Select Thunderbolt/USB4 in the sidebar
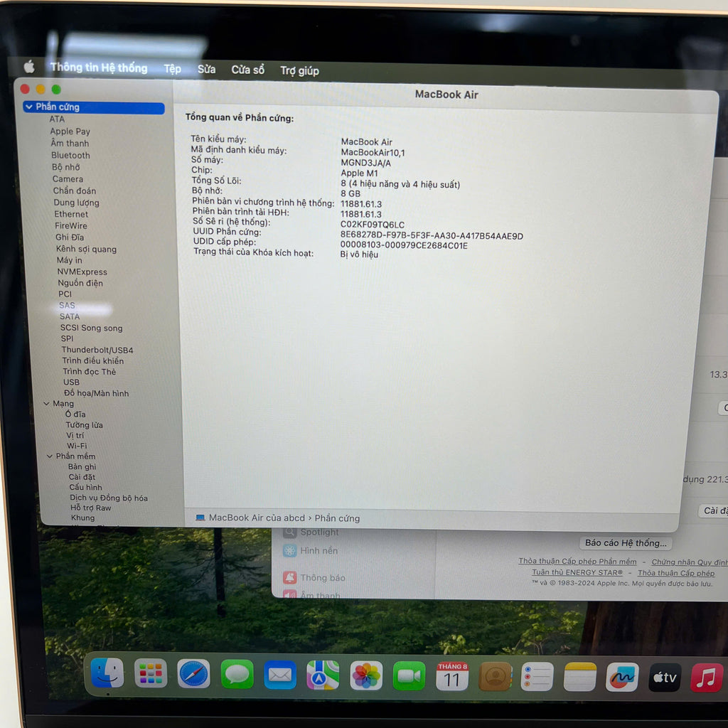This screenshot has width=728, height=728. point(97,350)
